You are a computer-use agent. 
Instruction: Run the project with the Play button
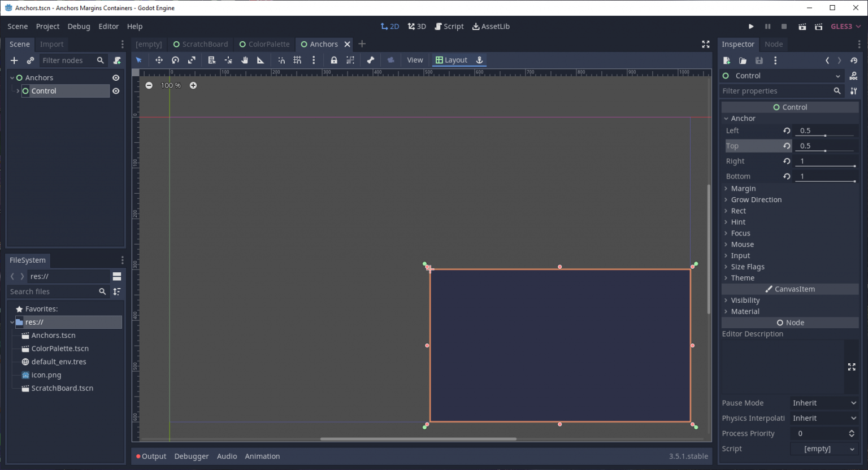click(751, 26)
